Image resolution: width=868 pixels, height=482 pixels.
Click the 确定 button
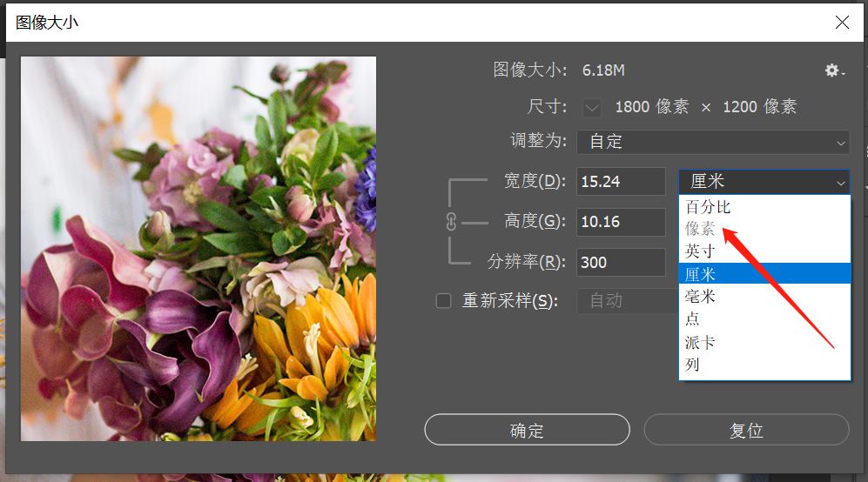pyautogui.click(x=527, y=430)
